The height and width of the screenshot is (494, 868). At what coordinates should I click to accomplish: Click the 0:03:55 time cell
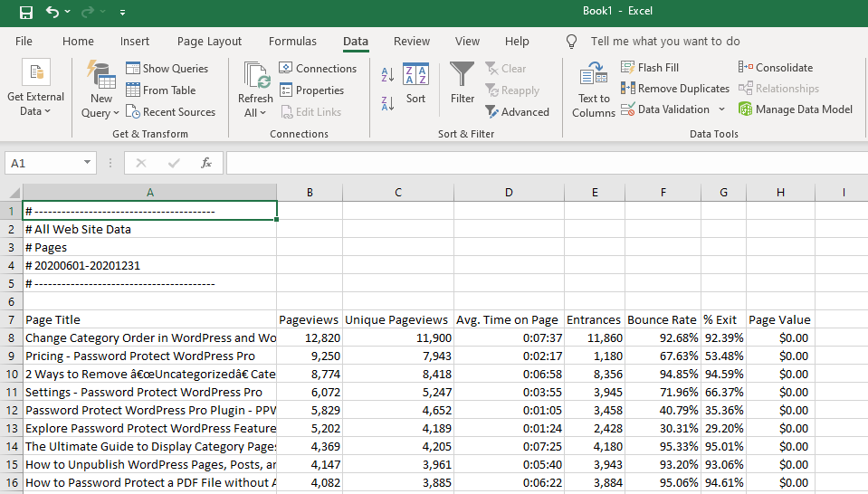pos(509,392)
